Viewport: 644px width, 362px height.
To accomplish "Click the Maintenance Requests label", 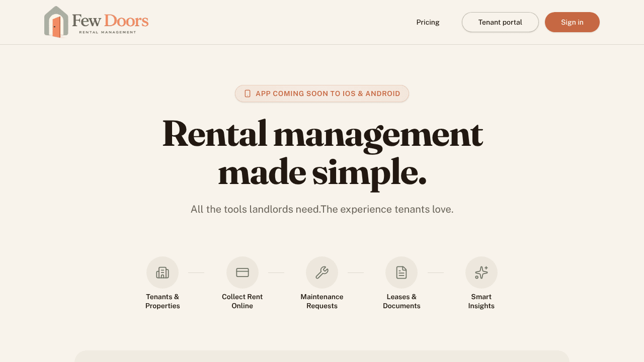I will 322,301.
